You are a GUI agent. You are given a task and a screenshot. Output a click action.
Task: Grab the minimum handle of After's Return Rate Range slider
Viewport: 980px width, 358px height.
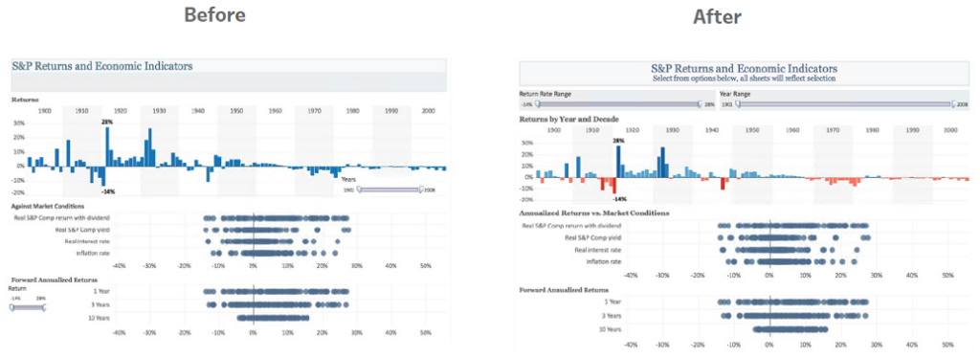click(537, 105)
